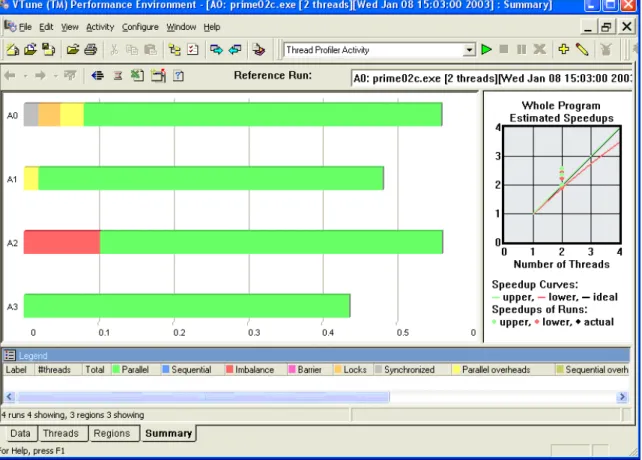The image size is (642, 460).
Task: Click the tuning browser tree icon
Action: pos(174,50)
